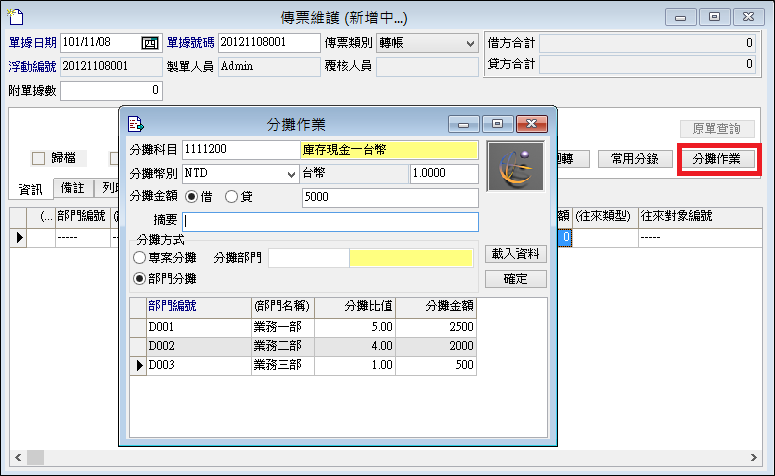
Task: Click the 常用分錄 button
Action: 635,159
